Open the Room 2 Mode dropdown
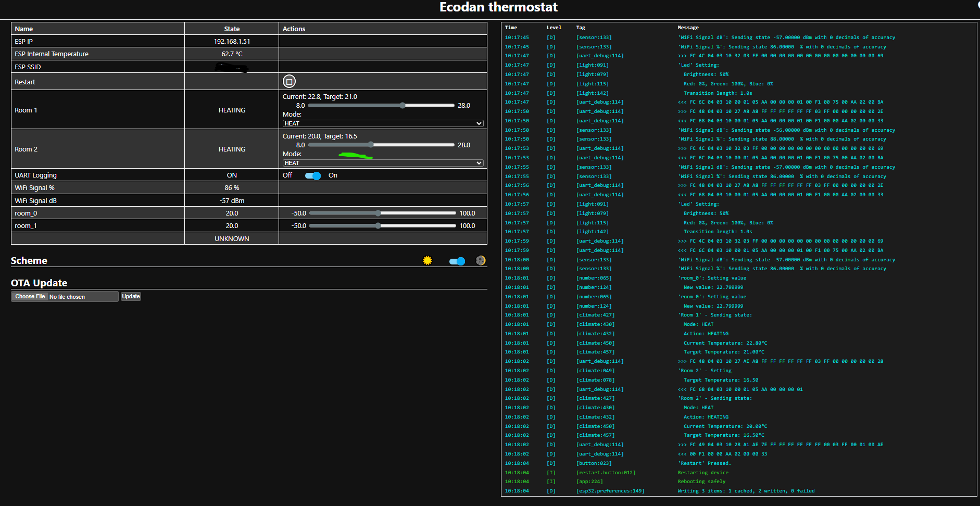 click(x=383, y=163)
